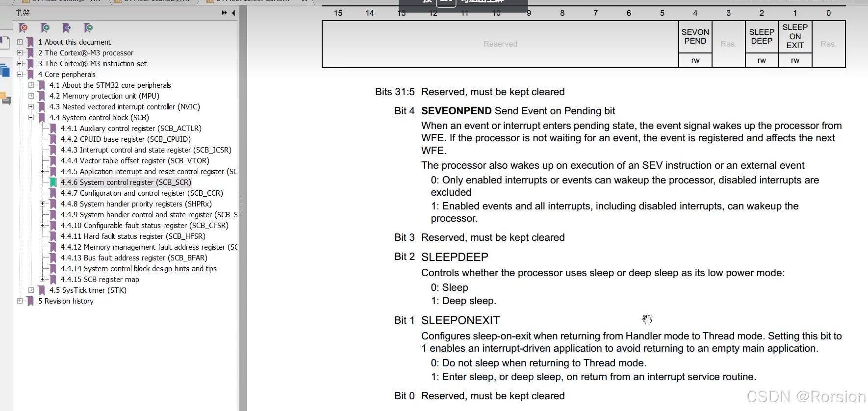This screenshot has width=868, height=411.
Task: Click the 'SLEEP ON EXIT' register table cell
Action: (795, 37)
